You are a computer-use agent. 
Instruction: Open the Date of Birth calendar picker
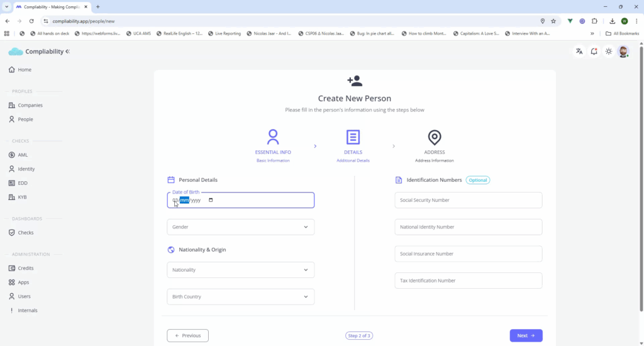[211, 200]
